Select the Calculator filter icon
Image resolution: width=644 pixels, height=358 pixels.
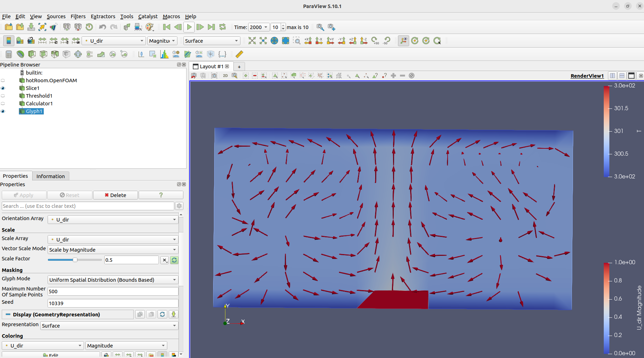tap(8, 54)
